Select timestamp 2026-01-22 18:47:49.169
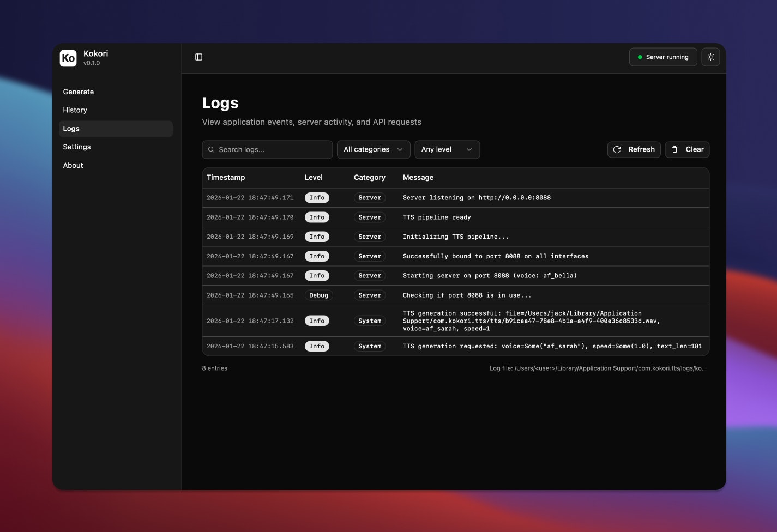 (250, 237)
